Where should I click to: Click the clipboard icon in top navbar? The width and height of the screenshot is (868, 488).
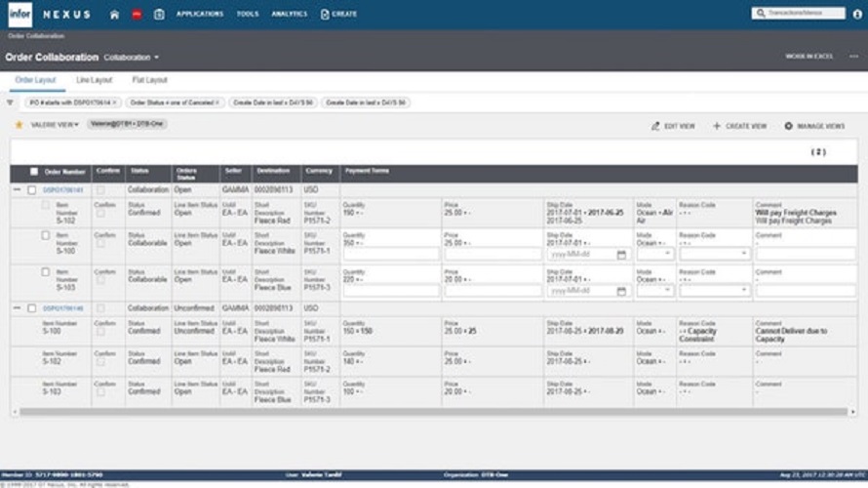159,15
